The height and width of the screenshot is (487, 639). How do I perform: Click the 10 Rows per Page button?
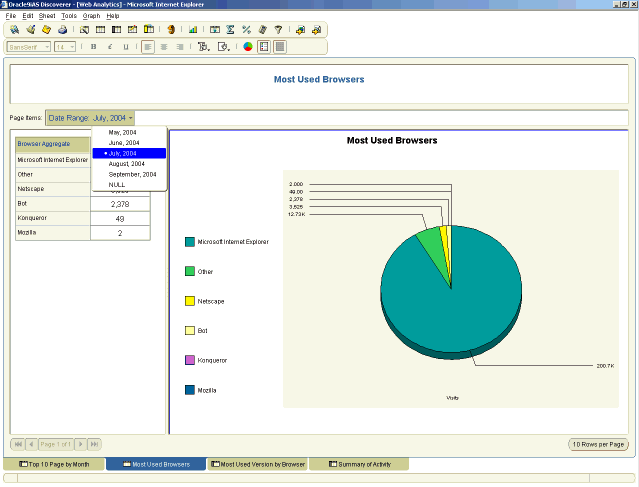tap(598, 443)
